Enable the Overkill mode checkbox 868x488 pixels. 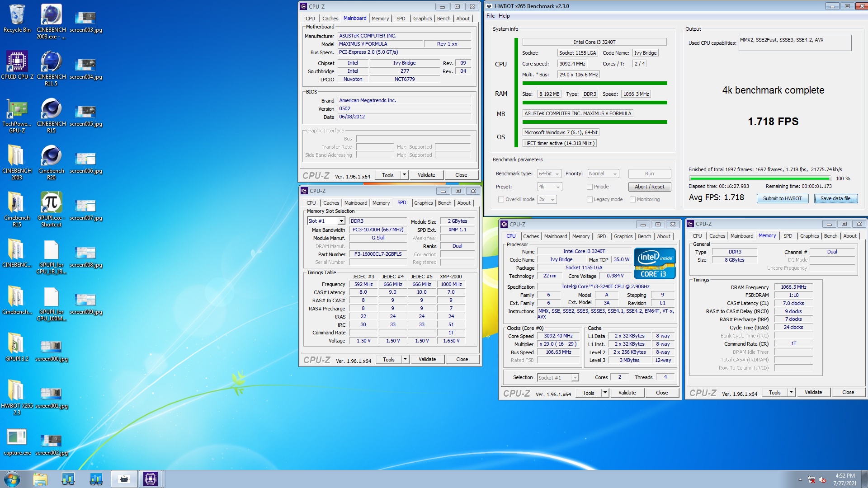501,199
